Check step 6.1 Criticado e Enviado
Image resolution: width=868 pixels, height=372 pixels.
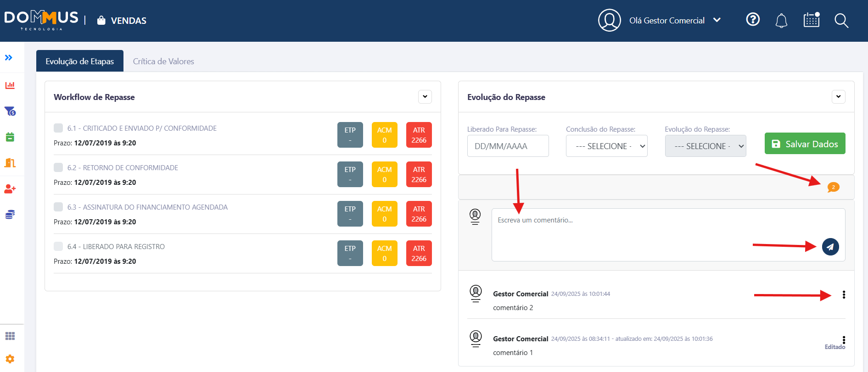[58, 128]
